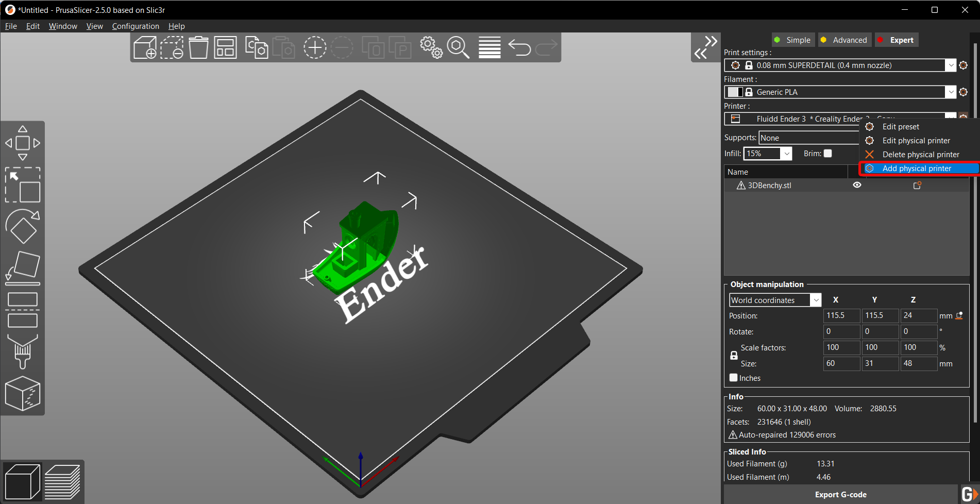Open the settings gears icon in toolbar
Screen dimensions: 980x504
click(x=431, y=47)
